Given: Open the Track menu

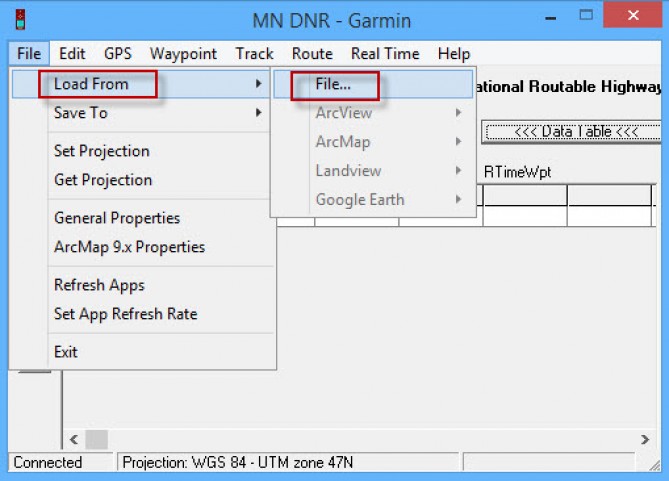Looking at the screenshot, I should [255, 54].
